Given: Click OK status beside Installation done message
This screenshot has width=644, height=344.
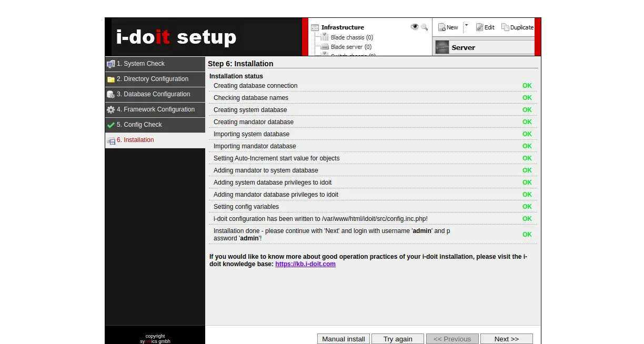Looking at the screenshot, I should point(527,235).
